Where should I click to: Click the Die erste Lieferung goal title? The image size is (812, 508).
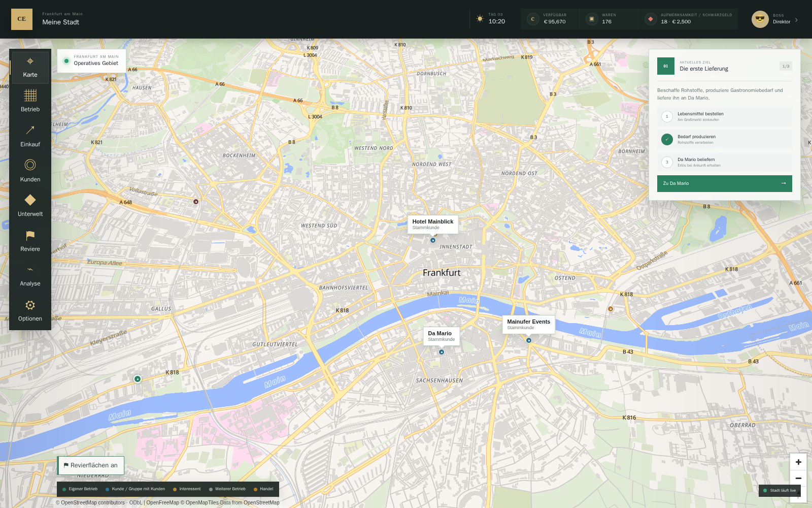[704, 69]
